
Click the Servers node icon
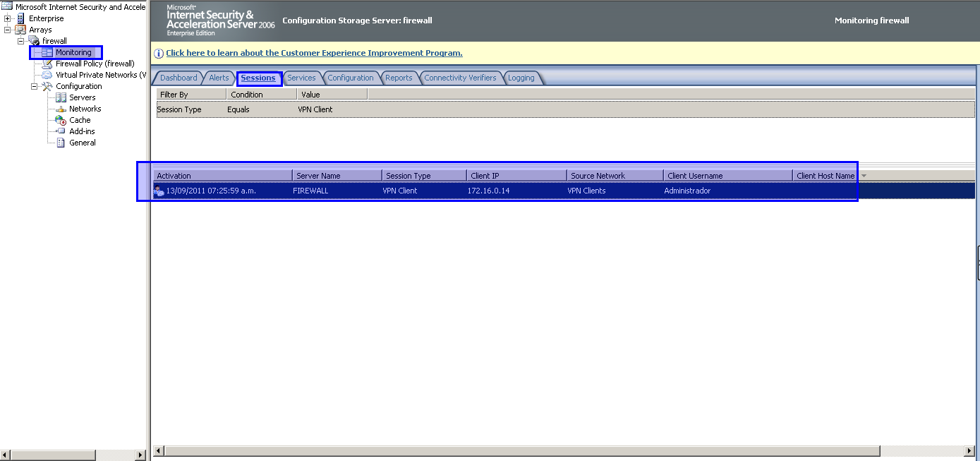tap(61, 97)
